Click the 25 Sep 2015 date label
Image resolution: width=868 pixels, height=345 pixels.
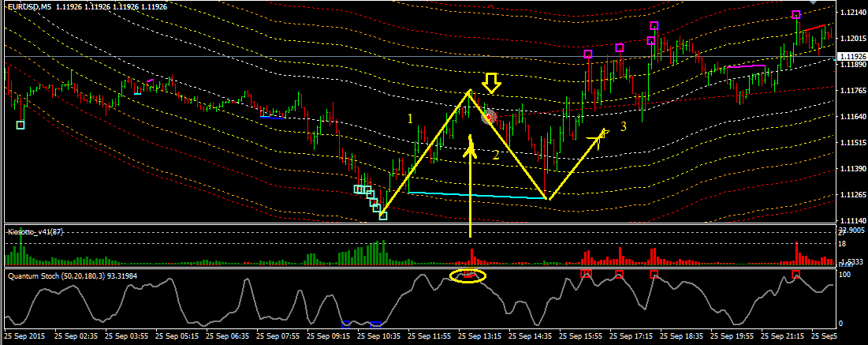click(24, 336)
